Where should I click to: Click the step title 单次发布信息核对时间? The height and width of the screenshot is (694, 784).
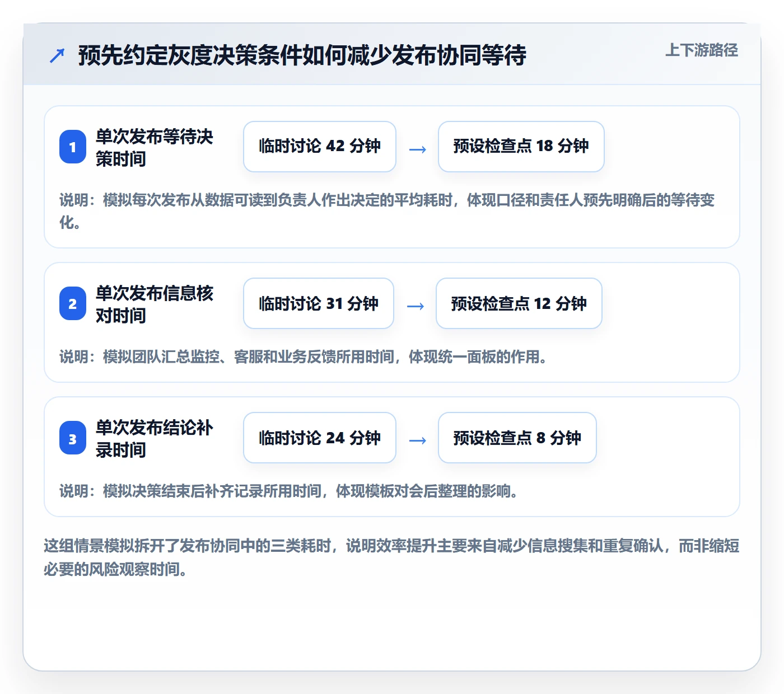[x=155, y=304]
